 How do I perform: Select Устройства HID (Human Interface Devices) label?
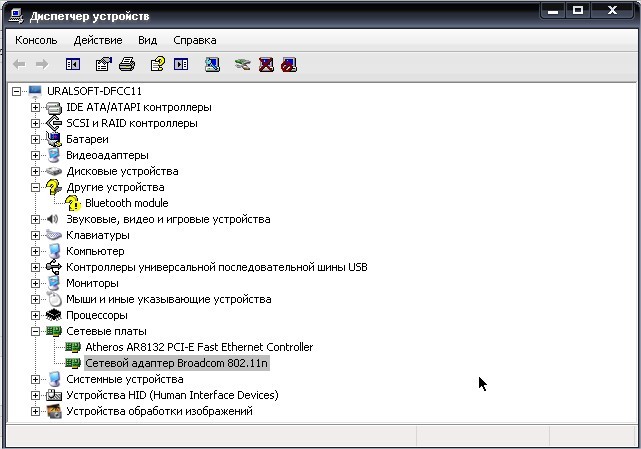point(172,395)
